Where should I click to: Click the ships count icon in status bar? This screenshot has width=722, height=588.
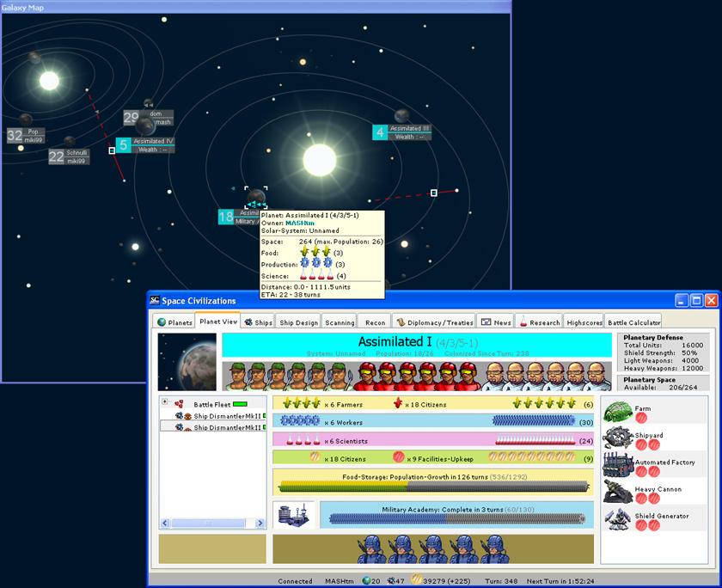[x=391, y=580]
